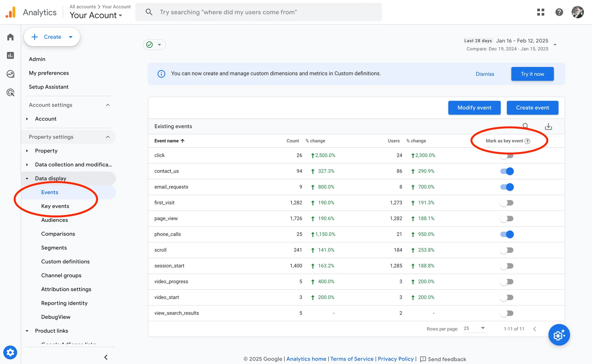Open the Google apps grid icon
592x364 pixels.
[x=541, y=12]
